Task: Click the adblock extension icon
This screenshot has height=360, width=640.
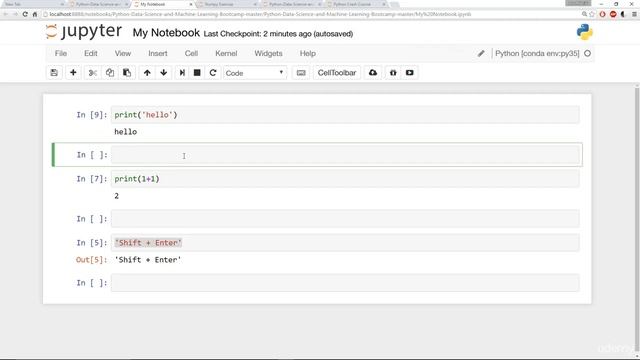Action: coord(613,14)
